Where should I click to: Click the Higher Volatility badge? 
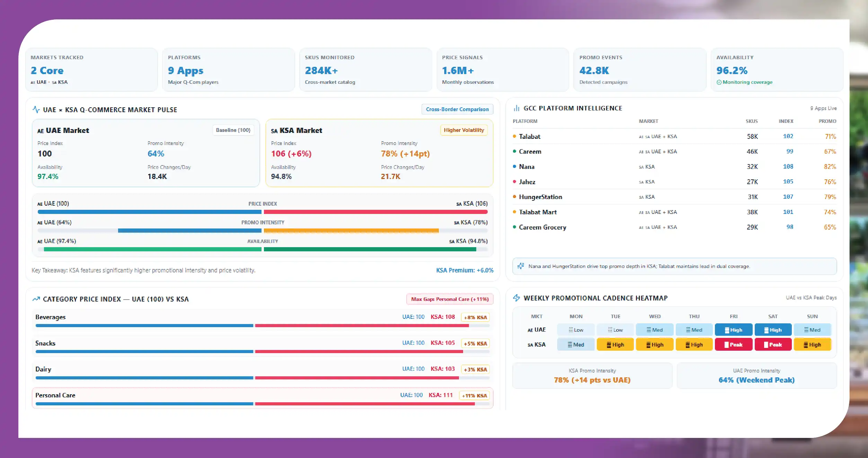click(x=464, y=130)
